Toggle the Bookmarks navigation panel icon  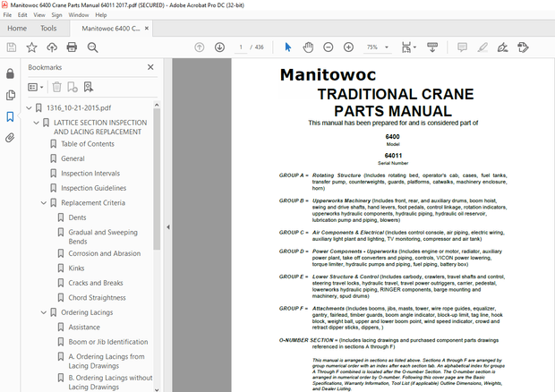coord(11,116)
